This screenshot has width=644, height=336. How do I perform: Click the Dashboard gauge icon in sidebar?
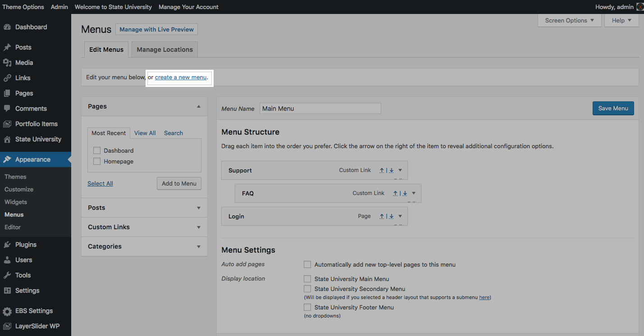[x=7, y=27]
